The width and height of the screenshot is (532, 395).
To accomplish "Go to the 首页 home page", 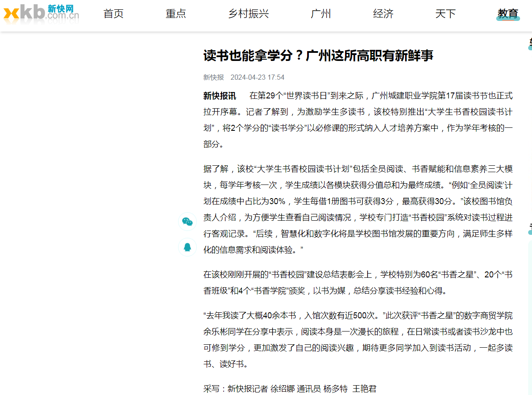I will tap(113, 14).
